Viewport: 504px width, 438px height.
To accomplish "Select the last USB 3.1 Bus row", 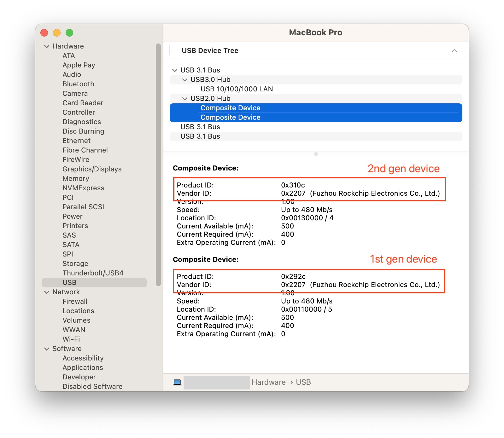I will click(316, 136).
